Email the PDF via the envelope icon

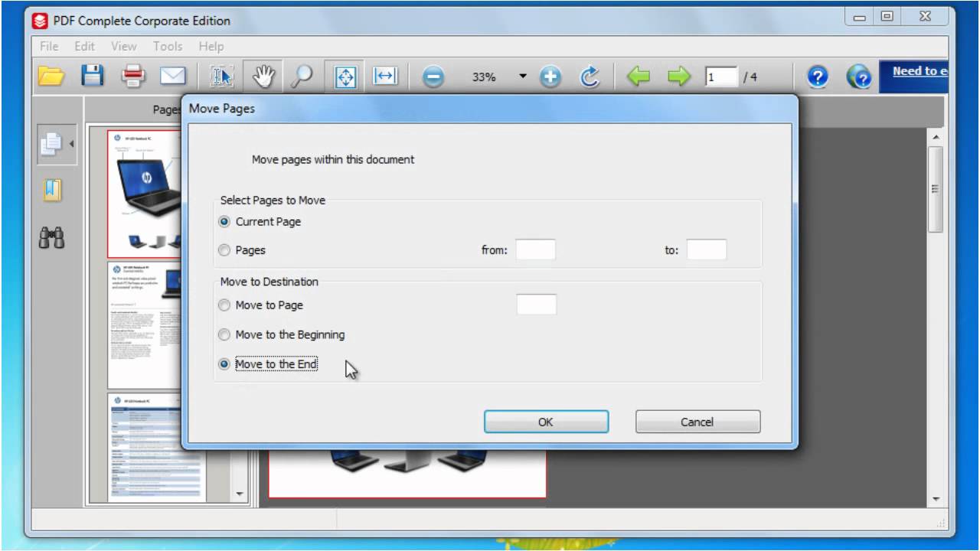(173, 77)
